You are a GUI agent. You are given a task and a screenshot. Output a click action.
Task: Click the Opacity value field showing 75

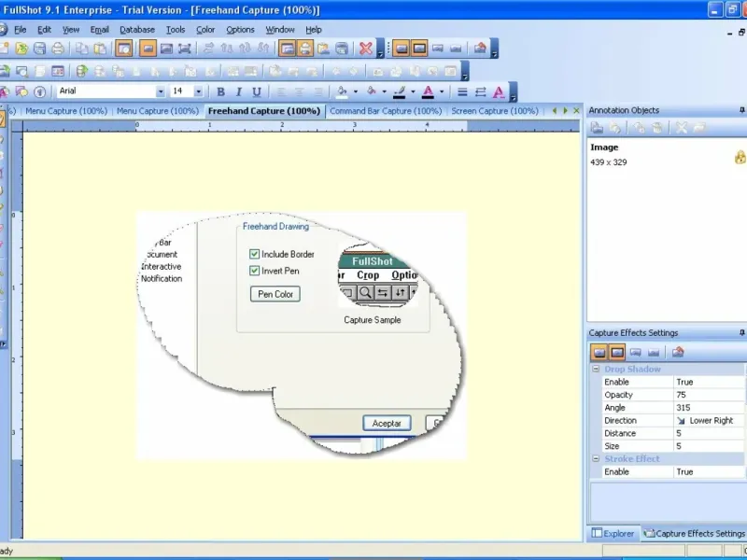709,395
